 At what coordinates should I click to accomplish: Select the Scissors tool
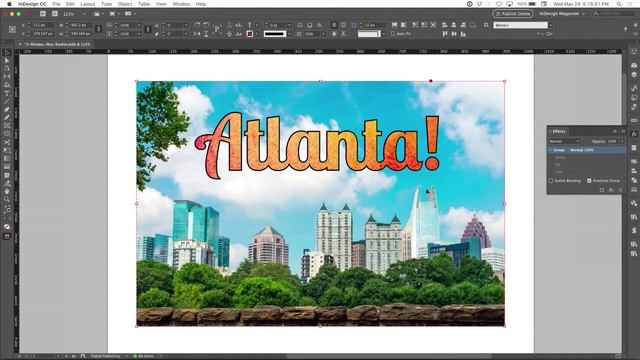(7, 142)
